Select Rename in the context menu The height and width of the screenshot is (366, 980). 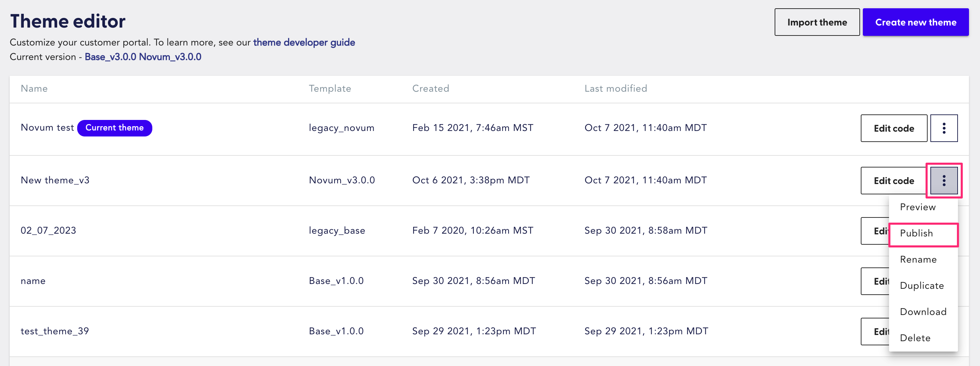(918, 259)
